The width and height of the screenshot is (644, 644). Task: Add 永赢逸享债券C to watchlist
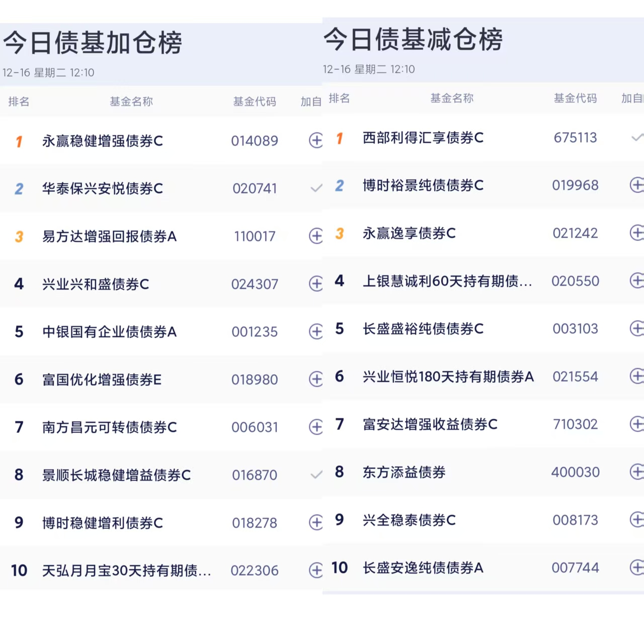point(636,233)
